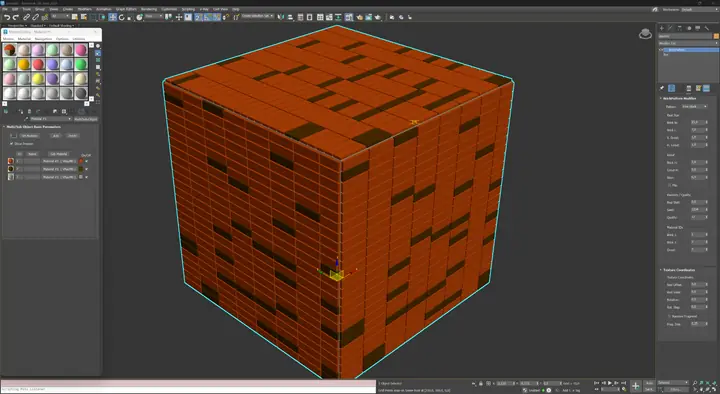Toggle On/Off checkbox for sub-material 2

pos(86,169)
